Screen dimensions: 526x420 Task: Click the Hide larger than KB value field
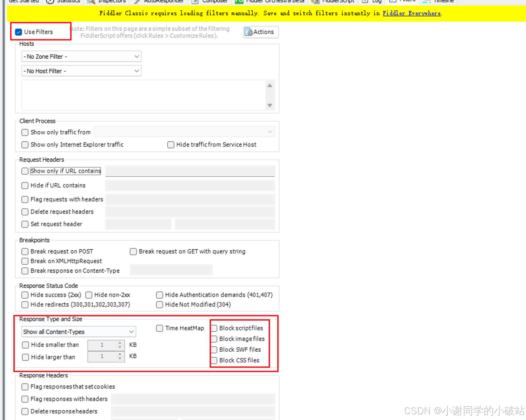tap(102, 356)
